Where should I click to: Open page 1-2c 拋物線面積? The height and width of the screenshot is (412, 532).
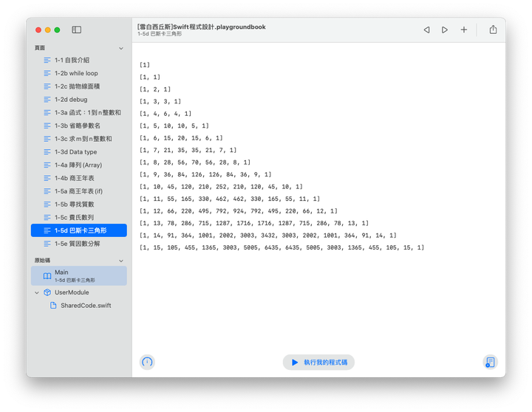(79, 86)
